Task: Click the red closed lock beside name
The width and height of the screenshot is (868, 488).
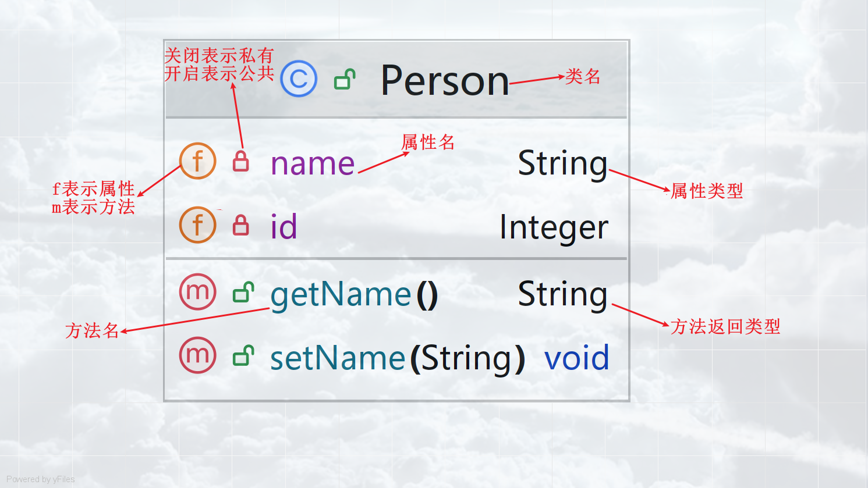Action: pos(241,162)
